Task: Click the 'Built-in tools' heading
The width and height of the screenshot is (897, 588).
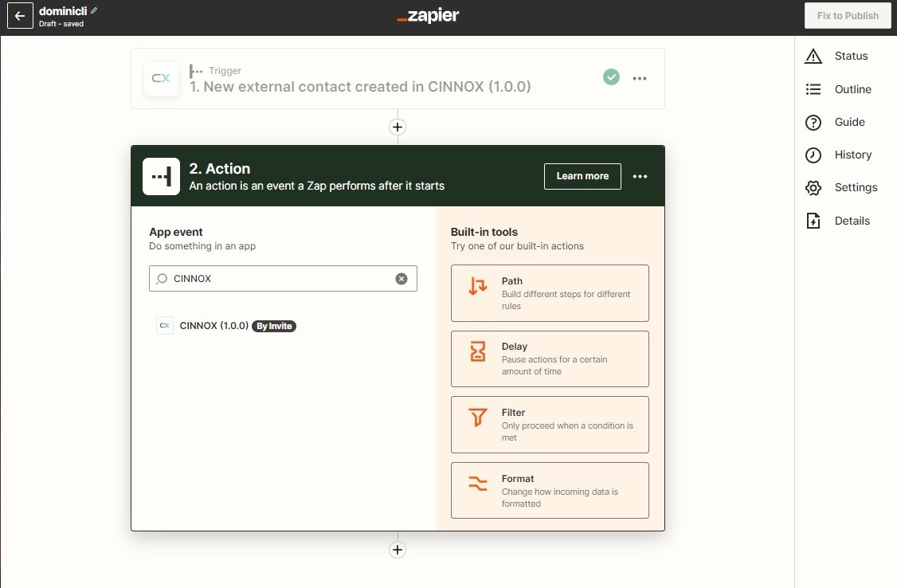Action: [484, 232]
